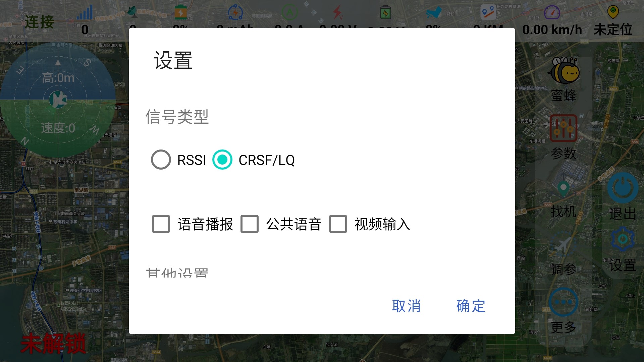Tap the 连接 connect label

click(x=39, y=22)
